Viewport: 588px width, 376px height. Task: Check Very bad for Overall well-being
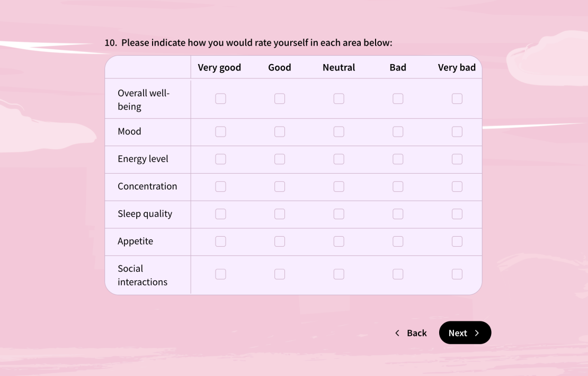[x=457, y=99]
